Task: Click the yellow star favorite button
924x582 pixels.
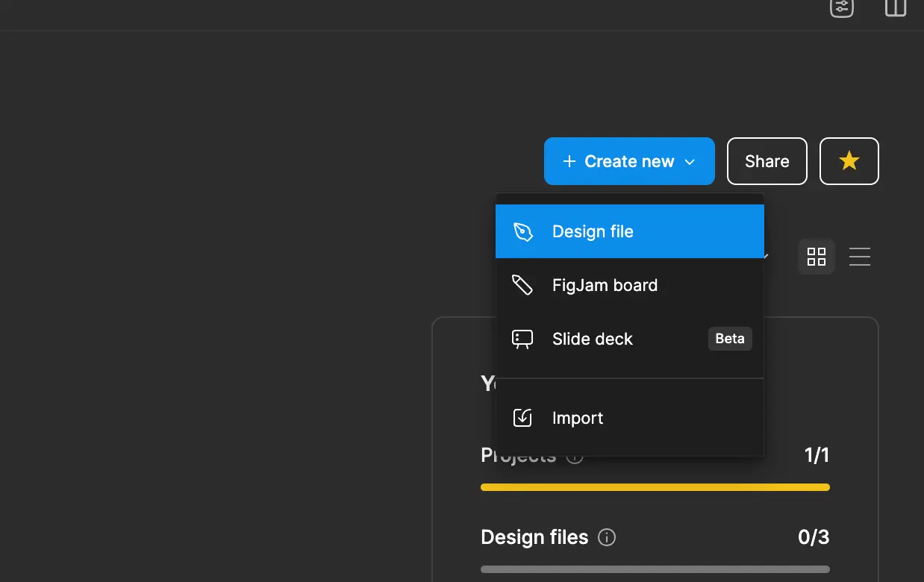Action: 849,161
